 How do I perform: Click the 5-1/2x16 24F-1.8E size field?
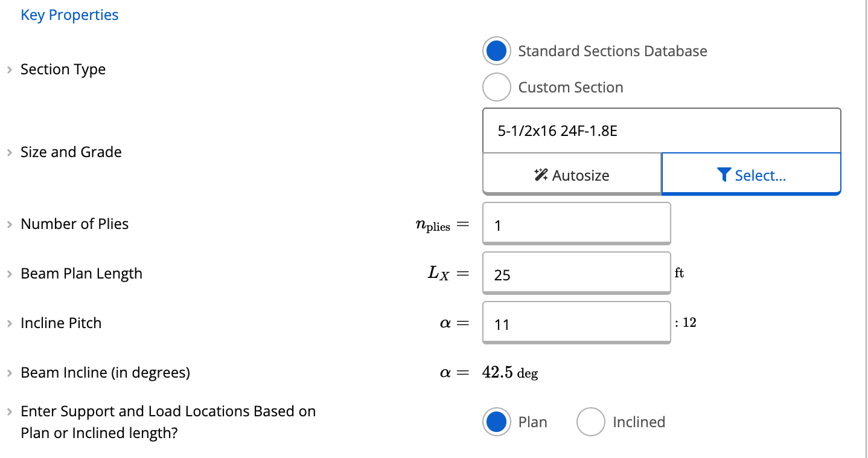pos(661,131)
